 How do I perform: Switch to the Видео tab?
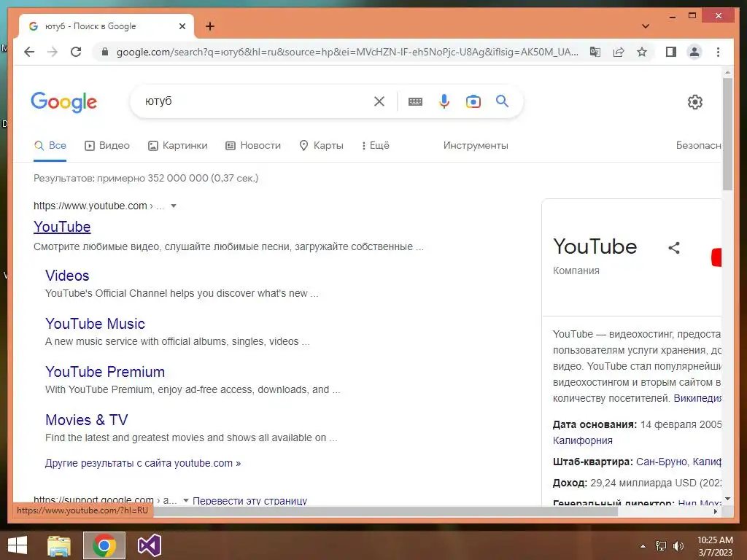(107, 146)
